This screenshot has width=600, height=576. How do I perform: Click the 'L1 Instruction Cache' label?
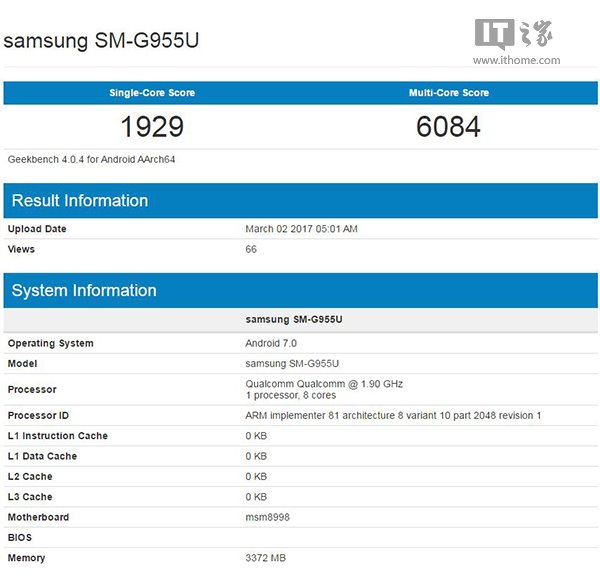click(x=58, y=436)
